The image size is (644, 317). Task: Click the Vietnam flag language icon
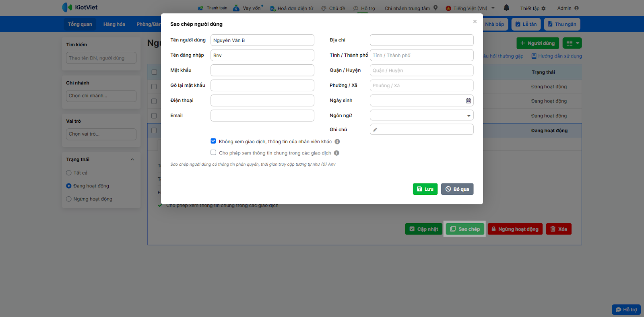point(448,8)
